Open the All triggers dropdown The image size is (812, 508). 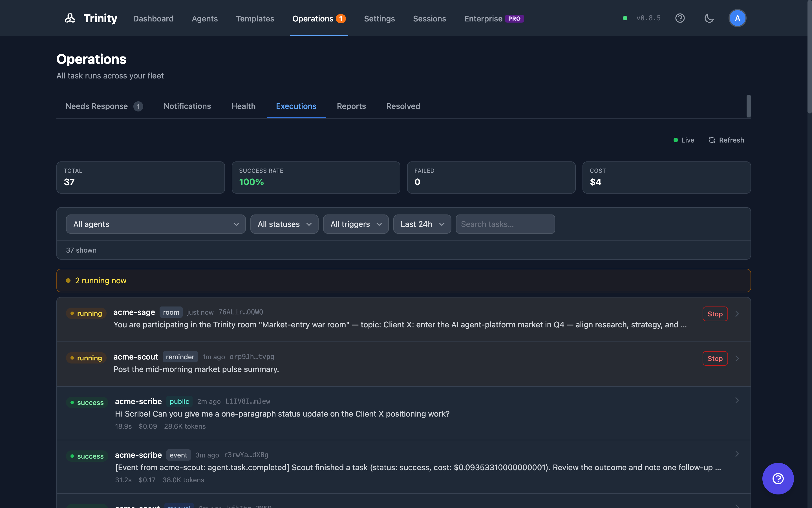click(x=356, y=224)
